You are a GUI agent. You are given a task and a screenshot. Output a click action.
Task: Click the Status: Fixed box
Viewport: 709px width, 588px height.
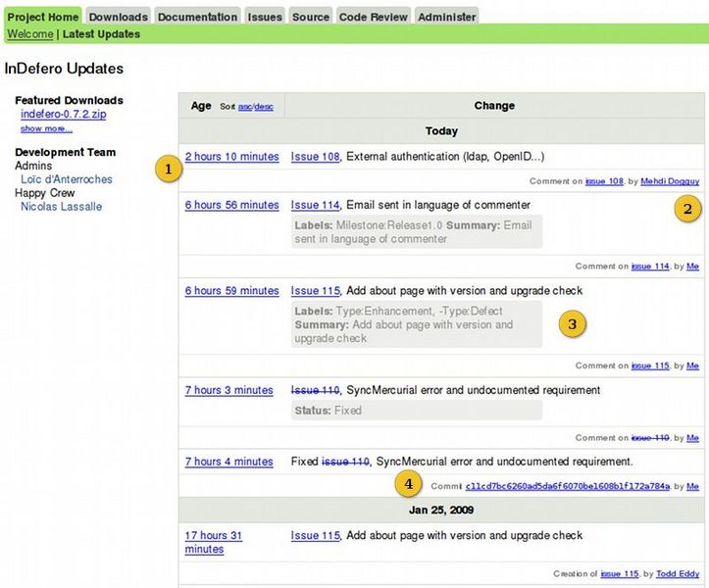tap(417, 411)
